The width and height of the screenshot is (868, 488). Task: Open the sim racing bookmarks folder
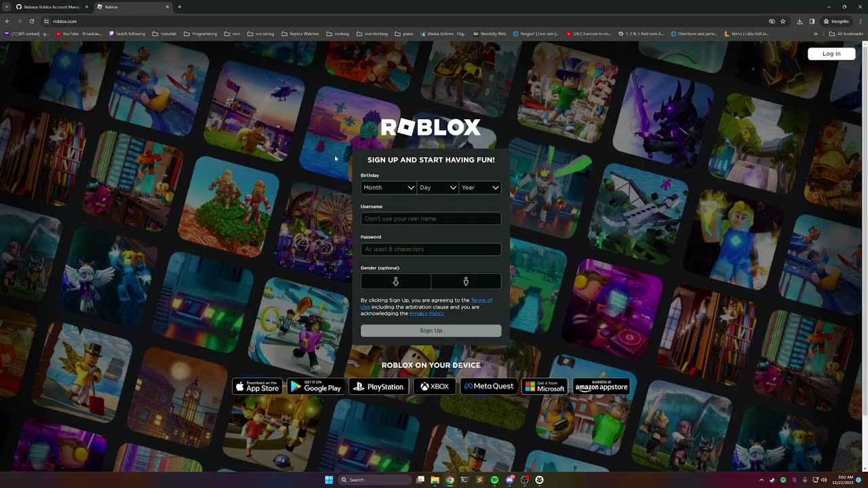click(260, 33)
